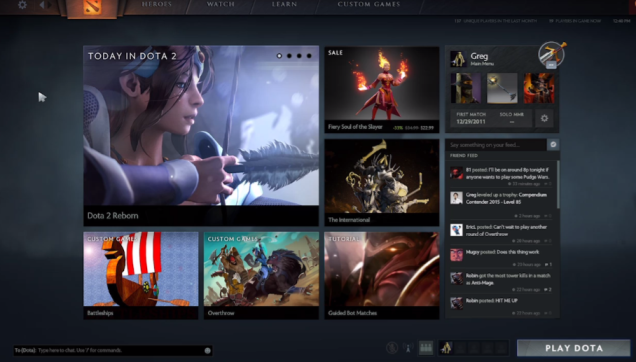636x362 pixels.
Task: Submit the feed post with the checkmark button
Action: (553, 144)
